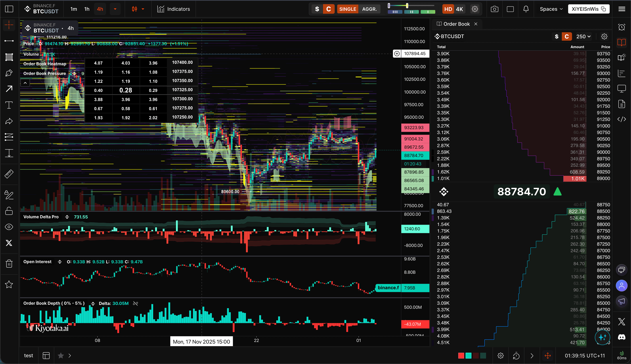The height and width of the screenshot is (364, 631).
Task: Click the Volume Delta Pro settings icon
Action: point(67,217)
